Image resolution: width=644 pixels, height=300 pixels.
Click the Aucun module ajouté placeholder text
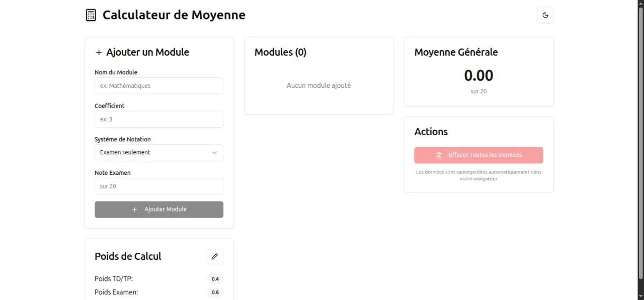pyautogui.click(x=318, y=86)
